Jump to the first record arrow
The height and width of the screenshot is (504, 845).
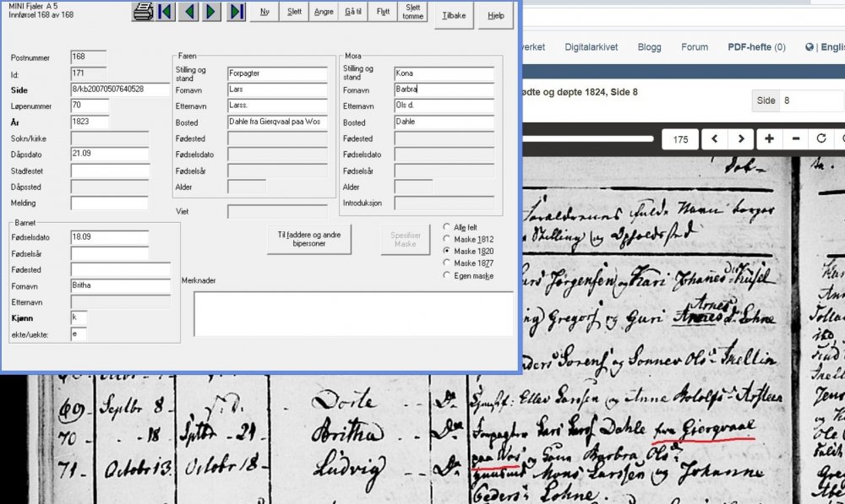click(x=166, y=12)
